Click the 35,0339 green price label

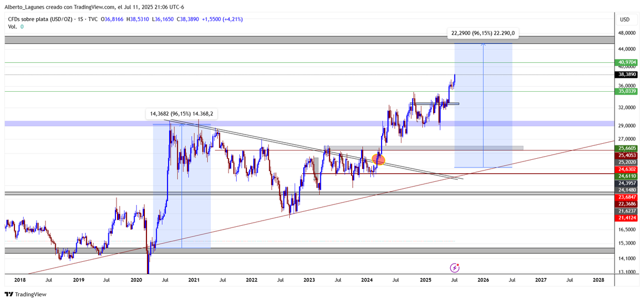click(627, 92)
